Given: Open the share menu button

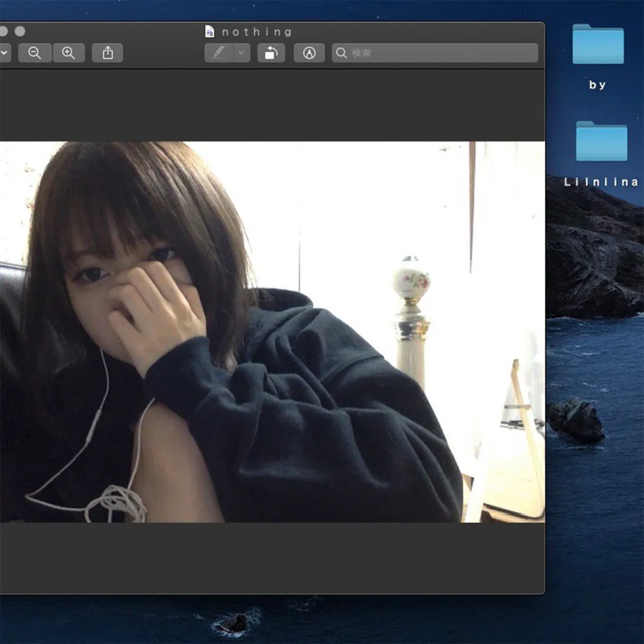Looking at the screenshot, I should coord(107,53).
